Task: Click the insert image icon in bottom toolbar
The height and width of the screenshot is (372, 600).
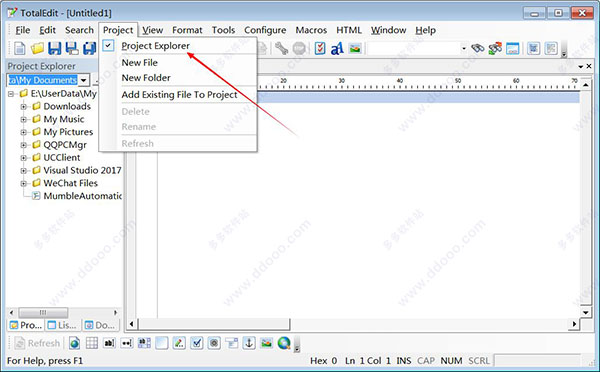Action: coord(266,343)
